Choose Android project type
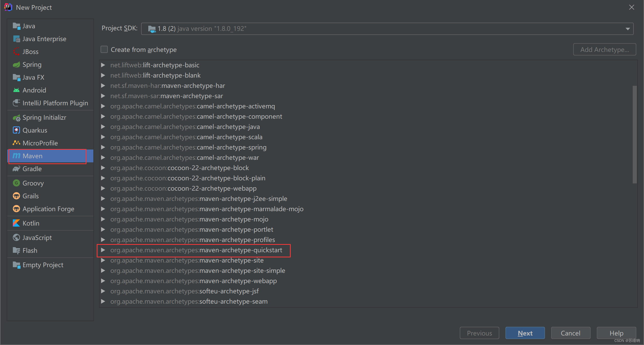Viewport: 644px width, 345px height. pos(51,90)
